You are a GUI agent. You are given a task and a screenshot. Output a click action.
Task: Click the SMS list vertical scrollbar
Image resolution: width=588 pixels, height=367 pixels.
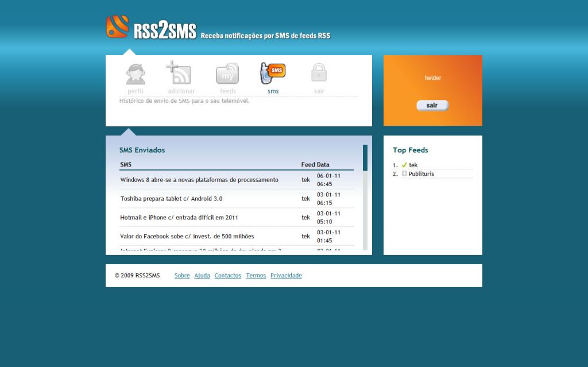365,198
